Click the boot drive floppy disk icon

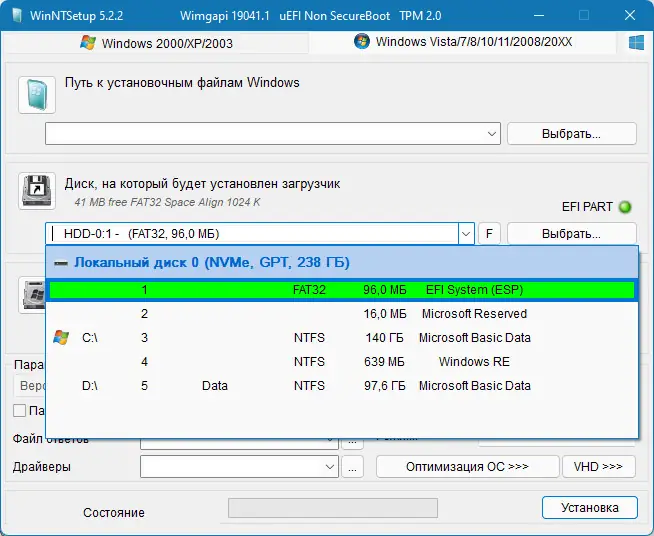click(x=37, y=191)
